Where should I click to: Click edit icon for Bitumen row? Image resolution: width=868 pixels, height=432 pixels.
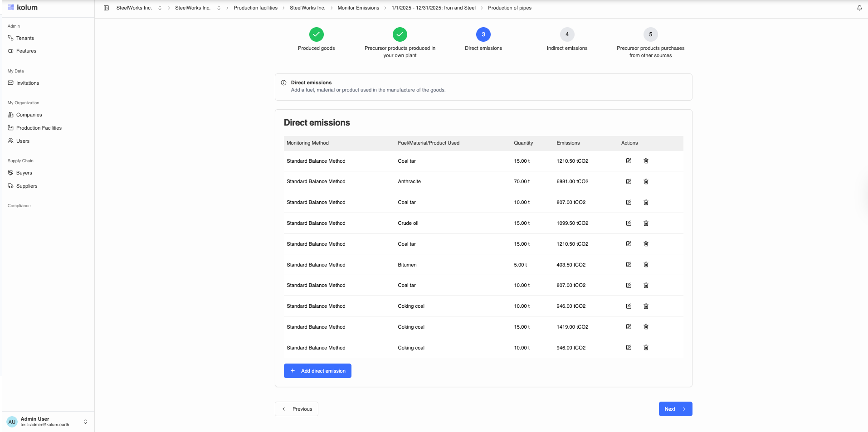pyautogui.click(x=629, y=265)
